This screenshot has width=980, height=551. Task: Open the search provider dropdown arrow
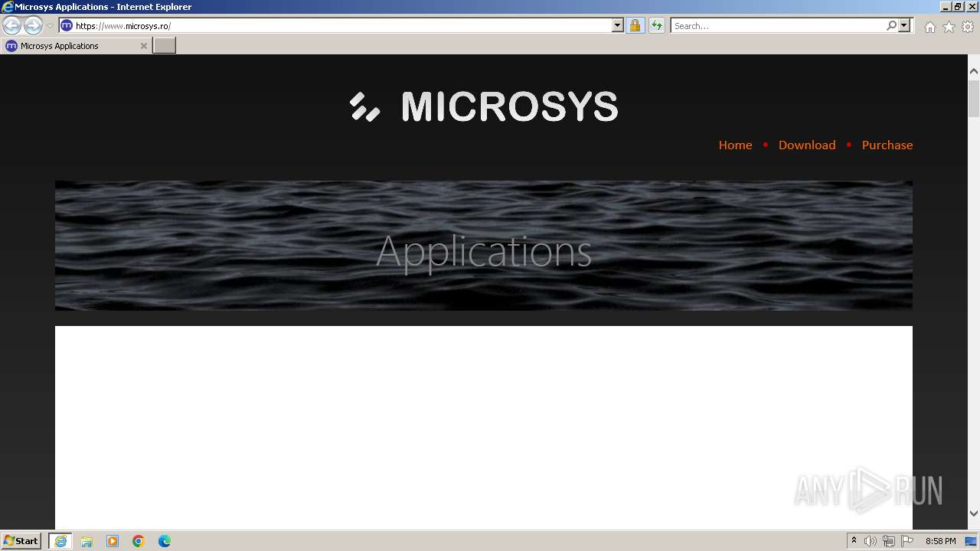[x=904, y=26]
